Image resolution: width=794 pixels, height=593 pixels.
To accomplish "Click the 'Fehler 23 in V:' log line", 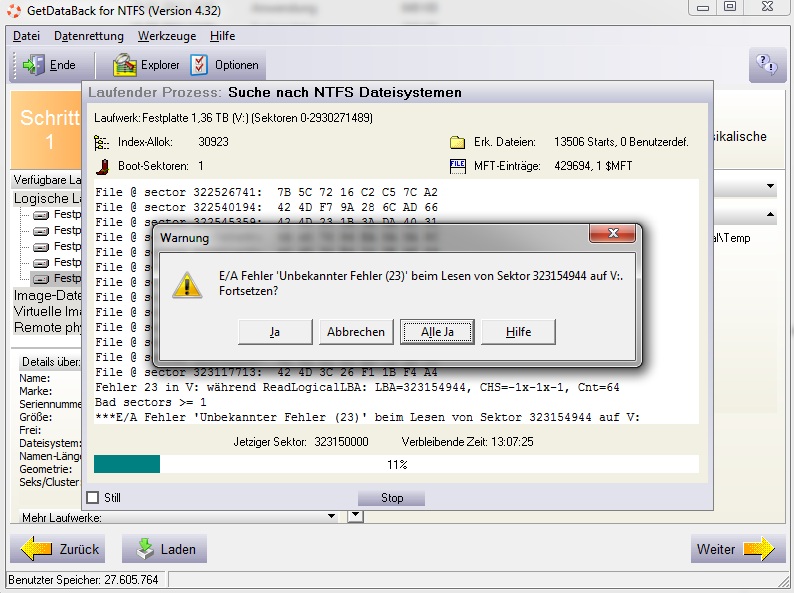I will pyautogui.click(x=357, y=387).
